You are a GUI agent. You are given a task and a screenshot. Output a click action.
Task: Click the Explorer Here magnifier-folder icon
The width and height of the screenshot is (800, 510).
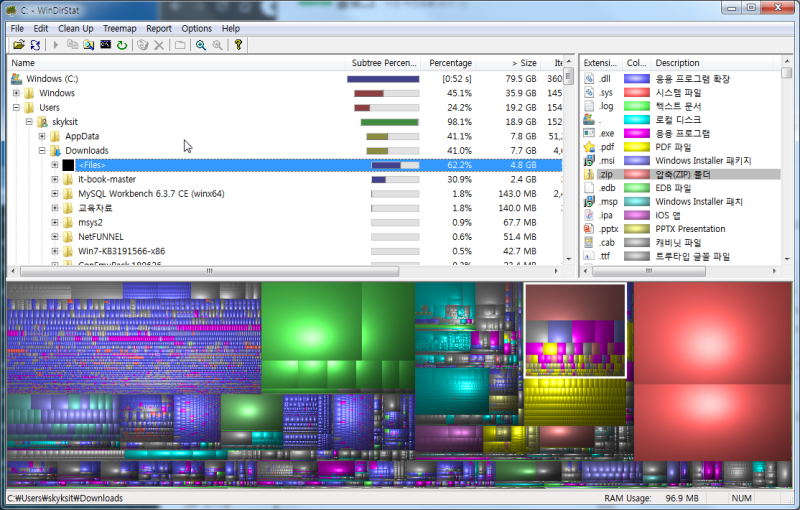tap(89, 45)
